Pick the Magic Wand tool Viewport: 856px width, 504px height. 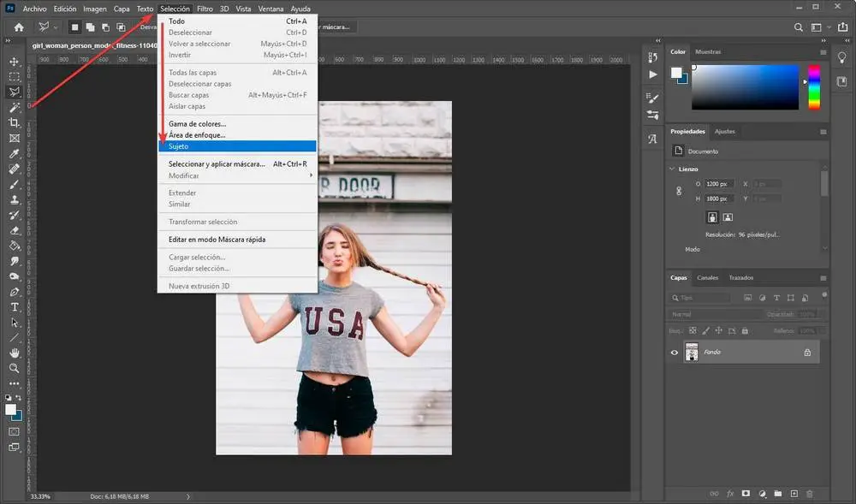(15, 108)
